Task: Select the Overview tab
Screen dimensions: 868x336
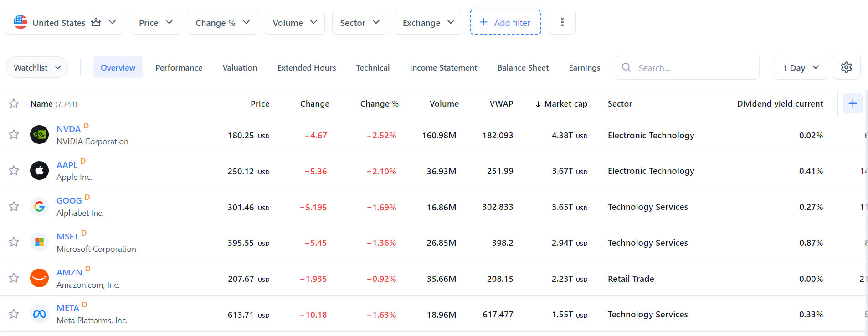Action: coord(118,67)
